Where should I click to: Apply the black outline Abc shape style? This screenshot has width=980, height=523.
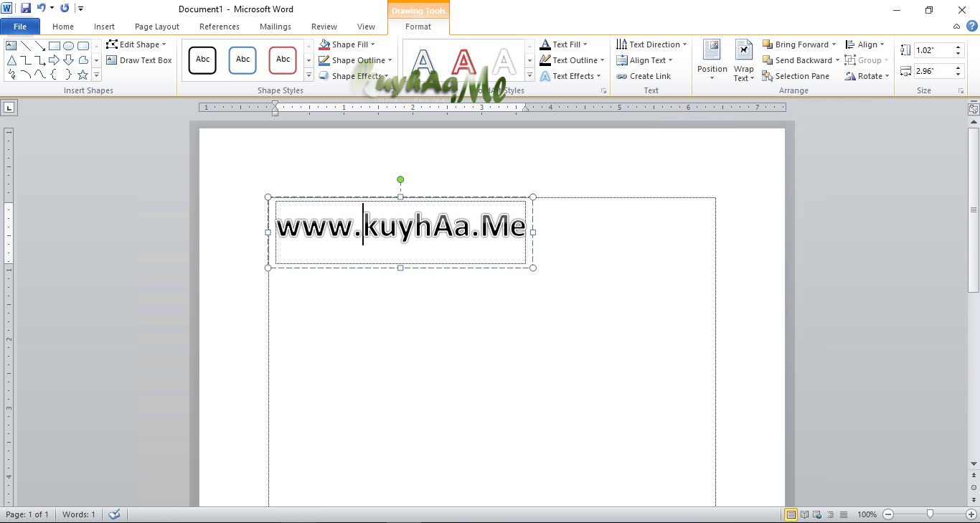(202, 60)
